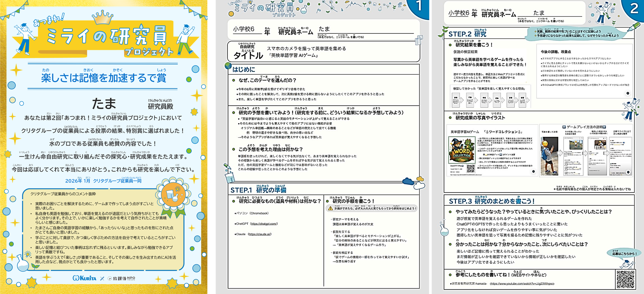Click the yellow warning triangle icon
The width and height of the screenshot is (644, 294).
click(x=330, y=209)
